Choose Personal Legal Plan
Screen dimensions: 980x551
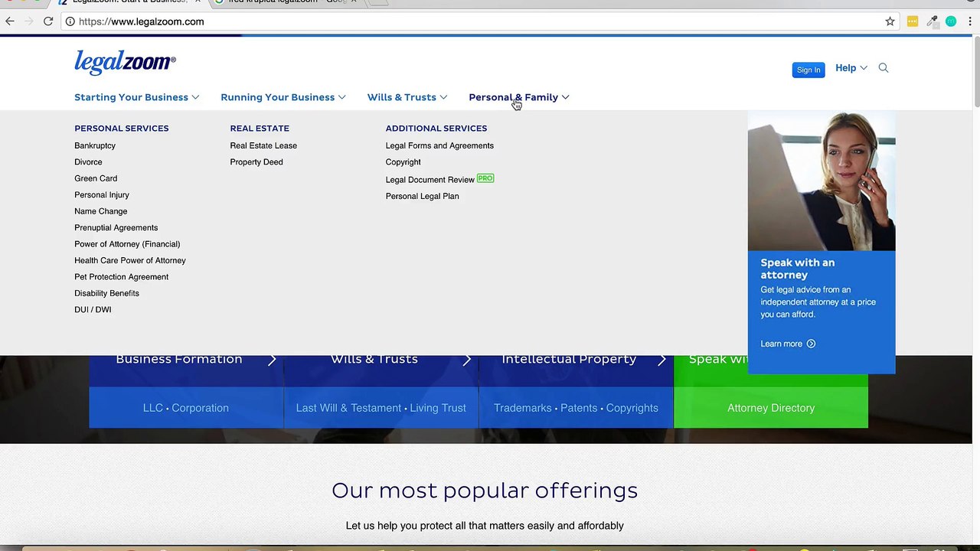tap(423, 196)
